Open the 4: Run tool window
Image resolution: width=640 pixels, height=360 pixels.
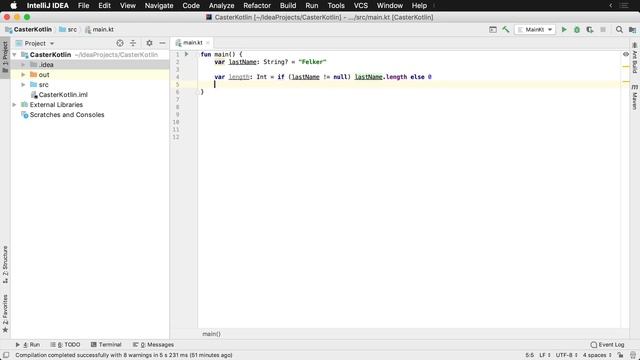(28, 344)
